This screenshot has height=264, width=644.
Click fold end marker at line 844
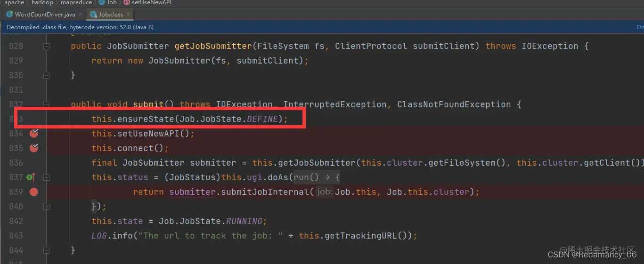[46, 250]
